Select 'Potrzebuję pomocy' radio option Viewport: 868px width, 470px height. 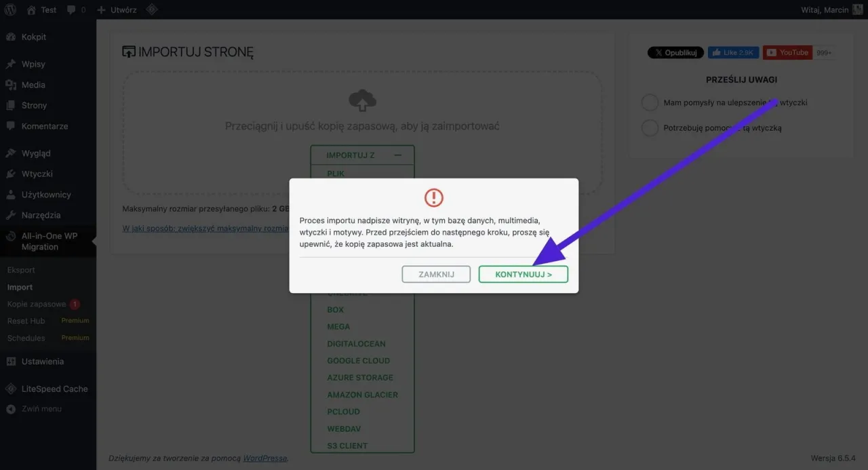pos(650,128)
